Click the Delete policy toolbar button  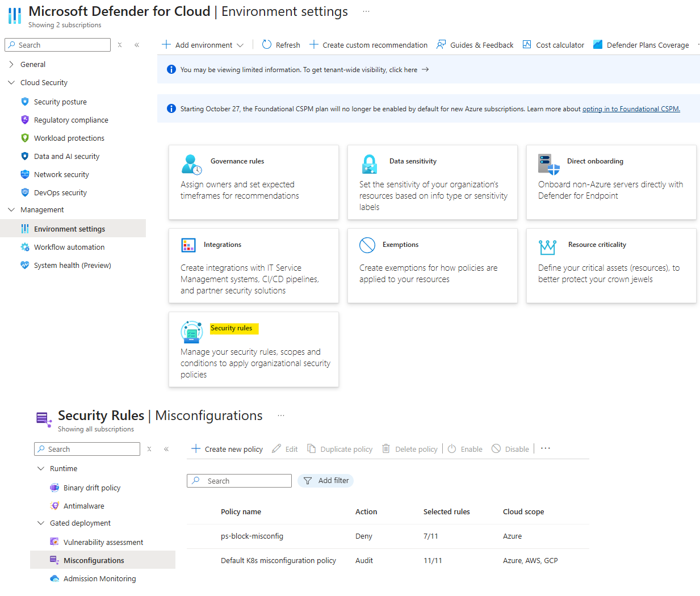[409, 449]
